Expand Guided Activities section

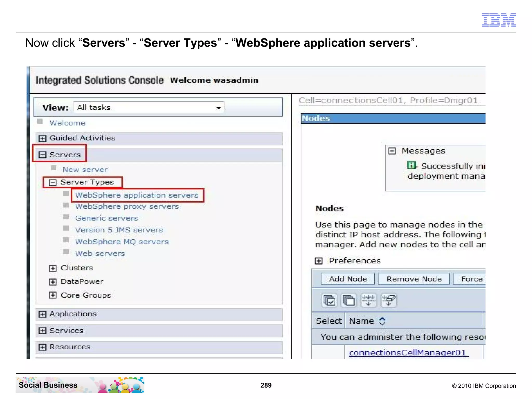coord(42,138)
